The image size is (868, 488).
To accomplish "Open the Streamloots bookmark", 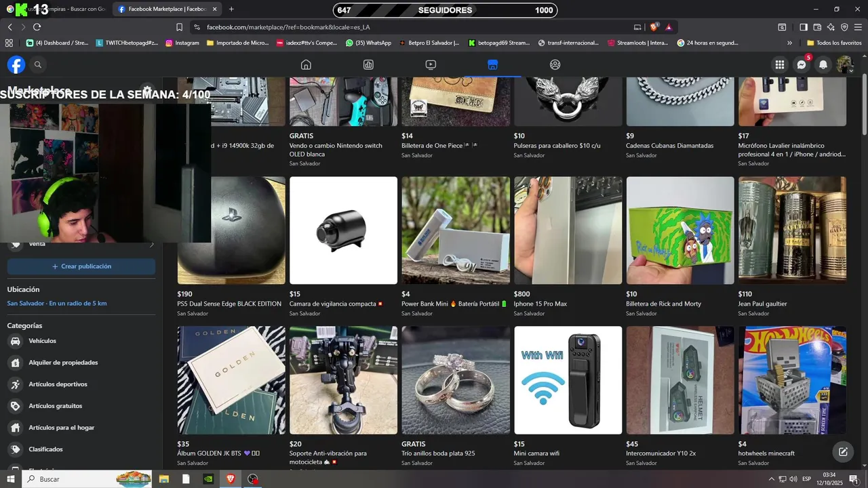I will pyautogui.click(x=637, y=43).
